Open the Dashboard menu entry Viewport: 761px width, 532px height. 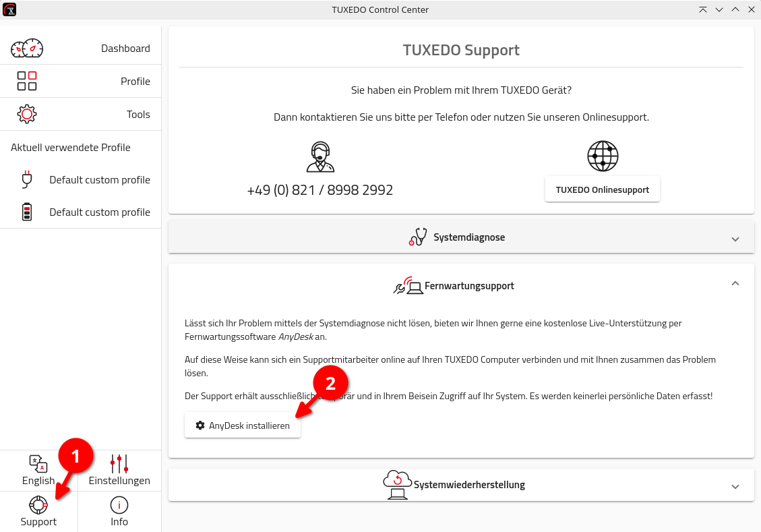(81, 49)
